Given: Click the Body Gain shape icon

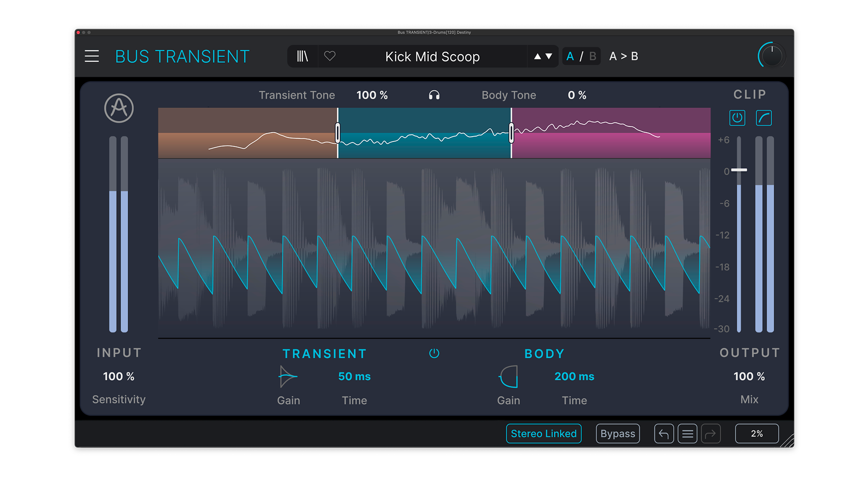Looking at the screenshot, I should pos(509,377).
